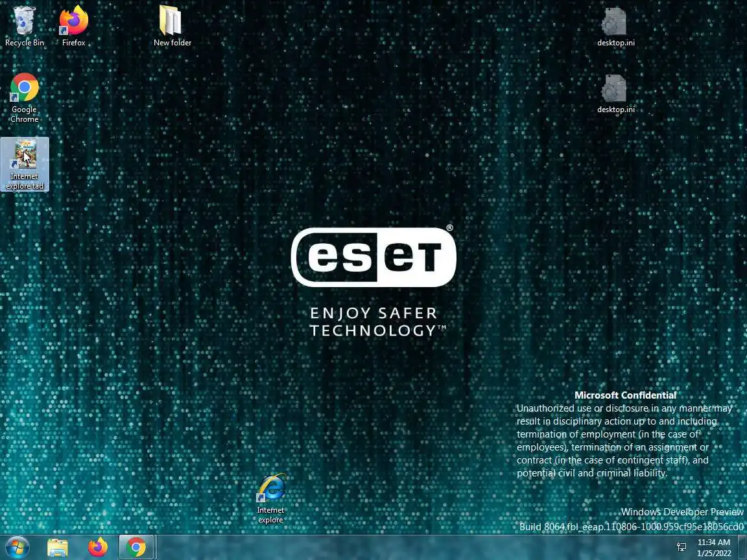747x560 pixels.
Task: Open the clock showing 11:34 AM
Action: (714, 548)
